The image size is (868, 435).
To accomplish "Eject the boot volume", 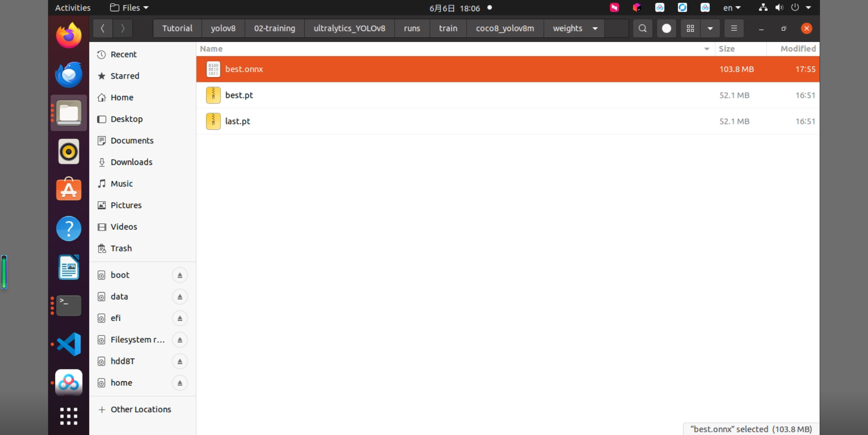I will (x=180, y=275).
